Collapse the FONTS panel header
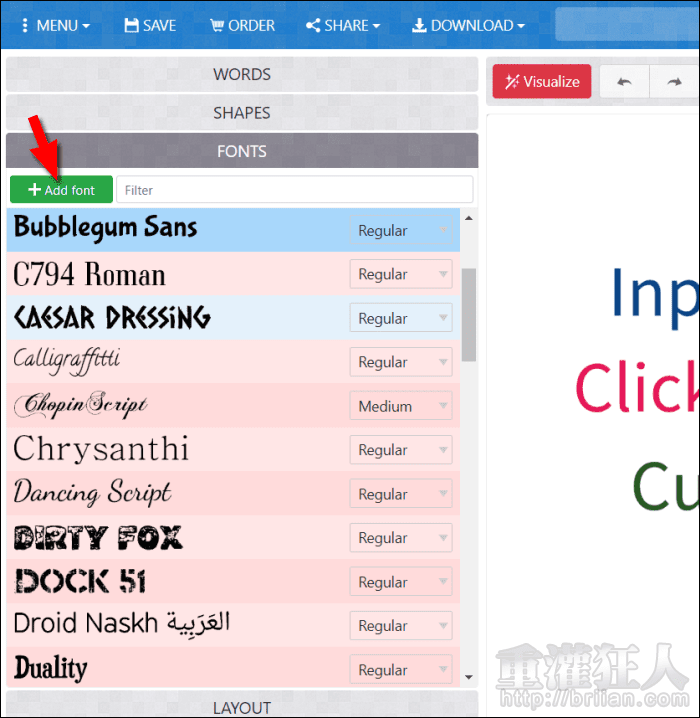Viewport: 700px width, 718px height. pyautogui.click(x=242, y=151)
